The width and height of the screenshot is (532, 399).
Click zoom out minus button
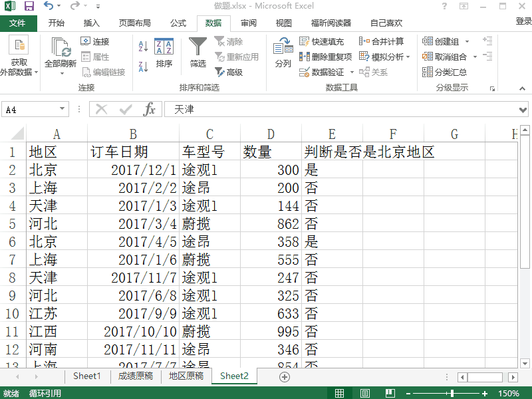coord(408,394)
